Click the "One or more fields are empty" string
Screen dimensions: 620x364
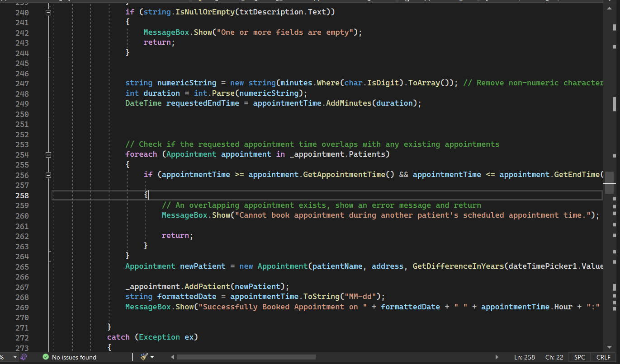tap(285, 32)
